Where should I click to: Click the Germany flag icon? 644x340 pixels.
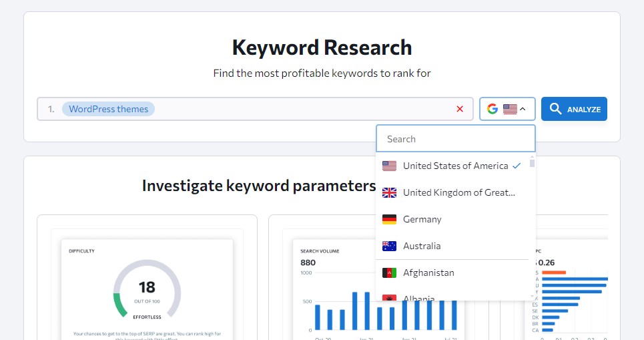tap(389, 219)
